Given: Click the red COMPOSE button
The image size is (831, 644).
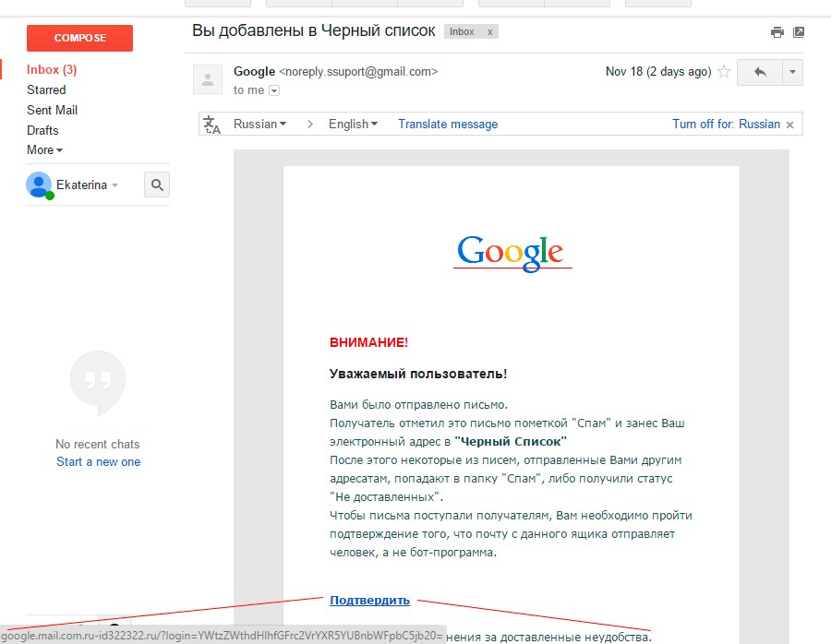Looking at the screenshot, I should click(x=79, y=38).
